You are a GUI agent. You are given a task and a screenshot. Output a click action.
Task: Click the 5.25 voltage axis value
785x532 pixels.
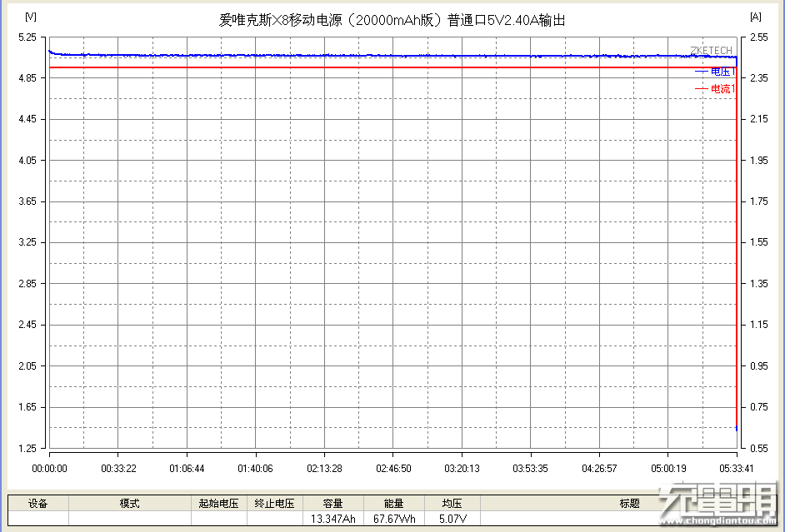[x=27, y=37]
